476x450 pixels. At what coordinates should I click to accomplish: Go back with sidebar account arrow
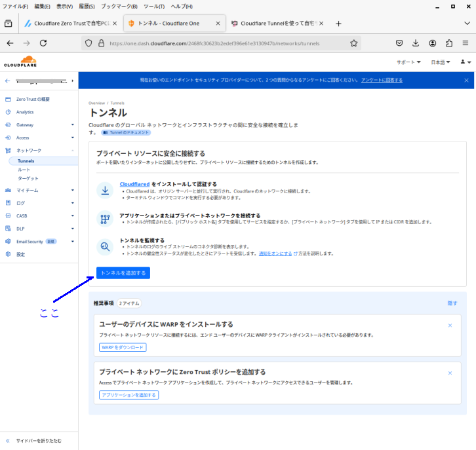(8, 81)
